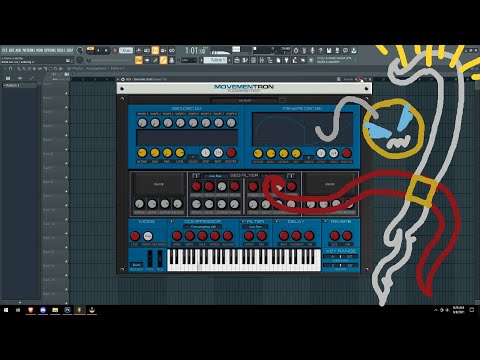
Task: Open the effects FILTER Low Pass dropdown
Action: point(255,227)
